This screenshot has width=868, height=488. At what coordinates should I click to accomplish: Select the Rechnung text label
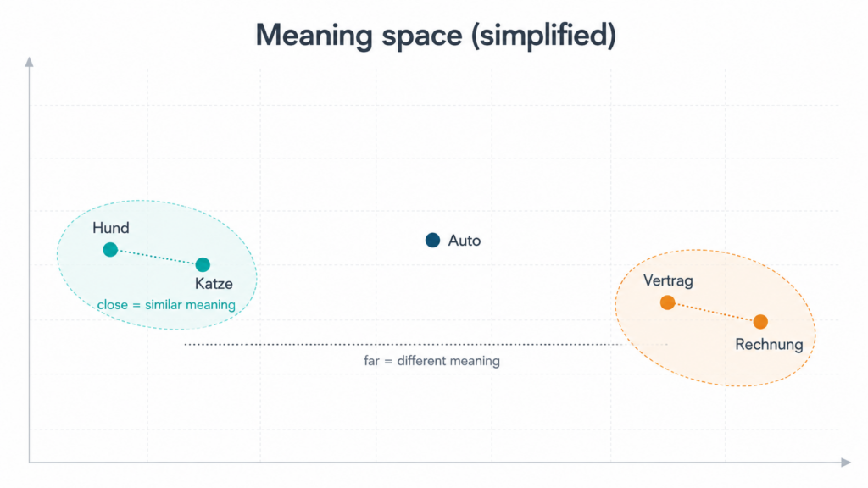click(x=769, y=344)
